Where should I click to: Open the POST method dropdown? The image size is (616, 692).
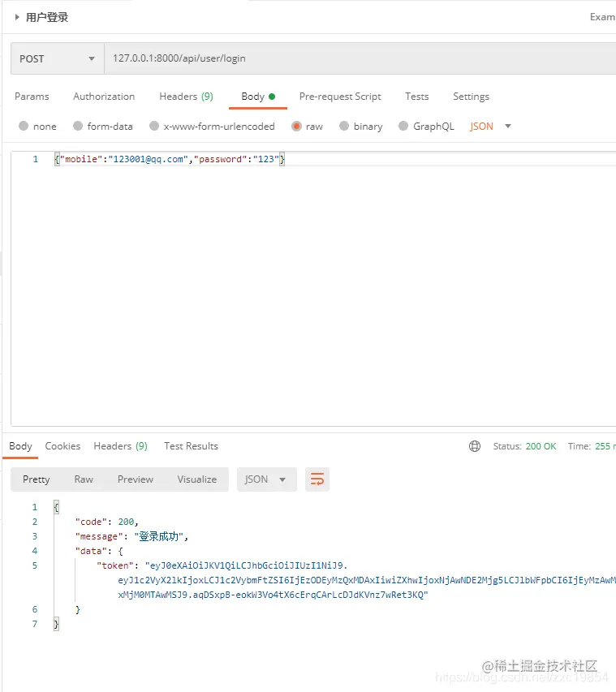point(58,58)
